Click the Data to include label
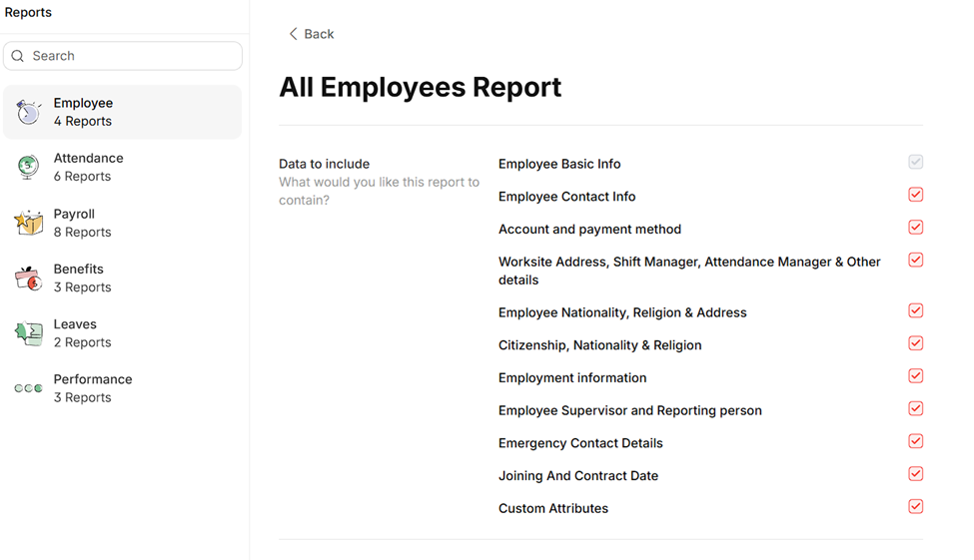Image resolution: width=974 pixels, height=560 pixels. click(325, 164)
